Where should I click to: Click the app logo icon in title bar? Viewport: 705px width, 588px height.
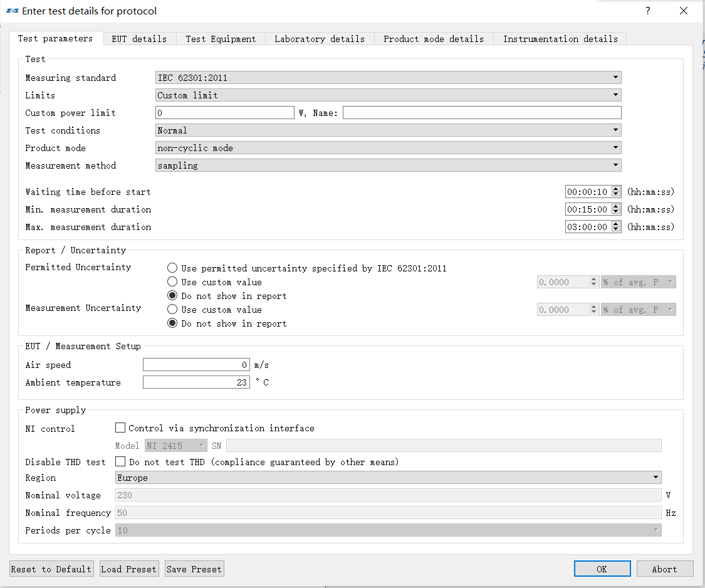12,11
